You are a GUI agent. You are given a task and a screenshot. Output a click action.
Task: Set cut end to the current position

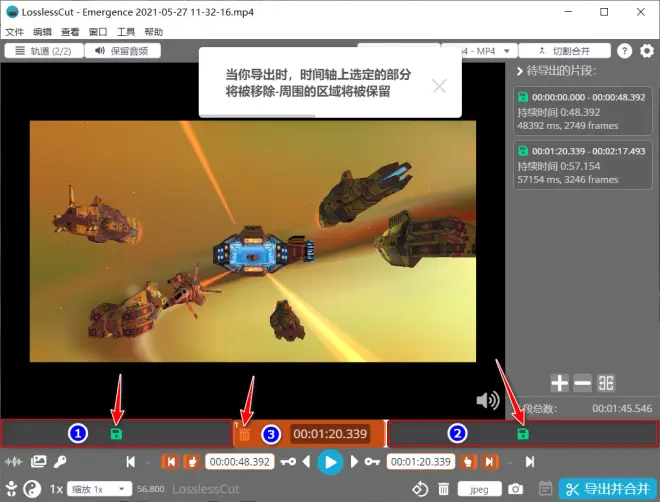point(468,462)
